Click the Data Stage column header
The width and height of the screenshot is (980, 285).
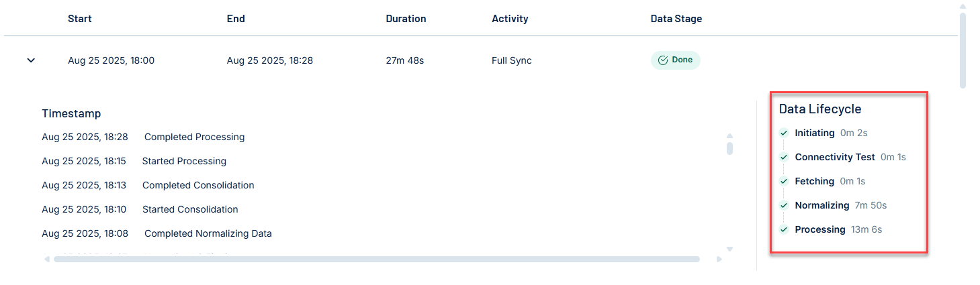676,19
